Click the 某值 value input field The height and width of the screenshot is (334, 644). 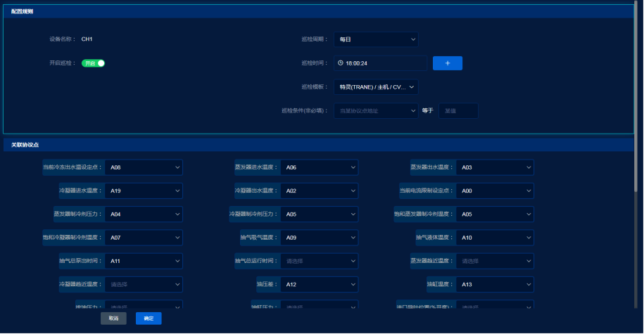[458, 110]
